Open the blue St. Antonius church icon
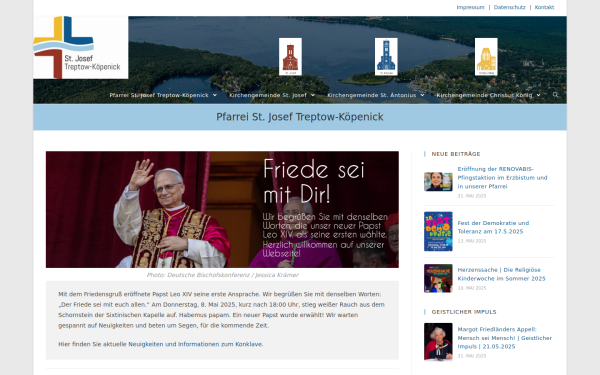 (x=386, y=57)
